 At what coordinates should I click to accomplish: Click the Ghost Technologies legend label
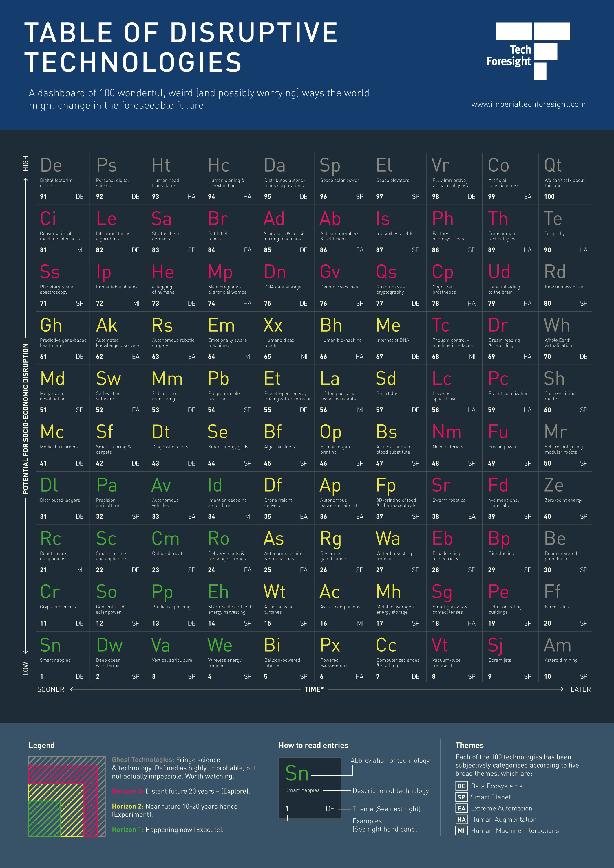142,759
